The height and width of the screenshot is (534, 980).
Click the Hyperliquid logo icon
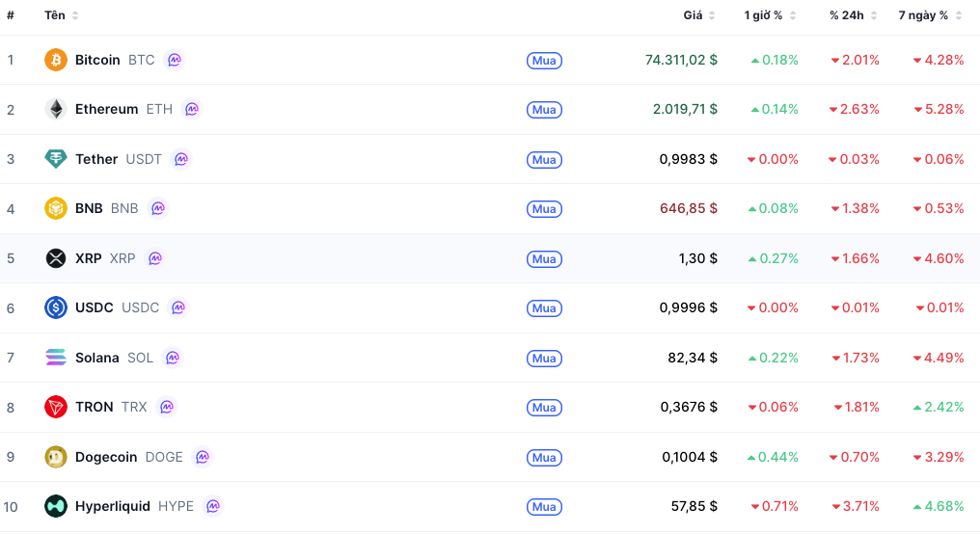coord(56,506)
